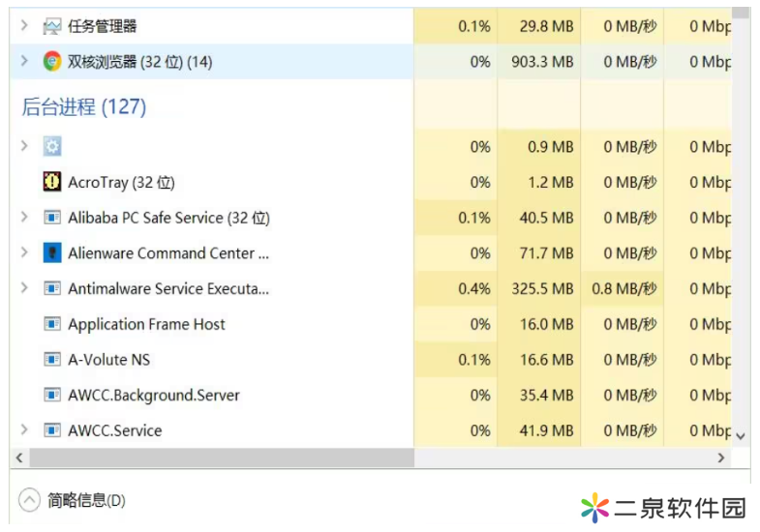Click the A-Volute NS icon
760x532 pixels.
tap(52, 359)
